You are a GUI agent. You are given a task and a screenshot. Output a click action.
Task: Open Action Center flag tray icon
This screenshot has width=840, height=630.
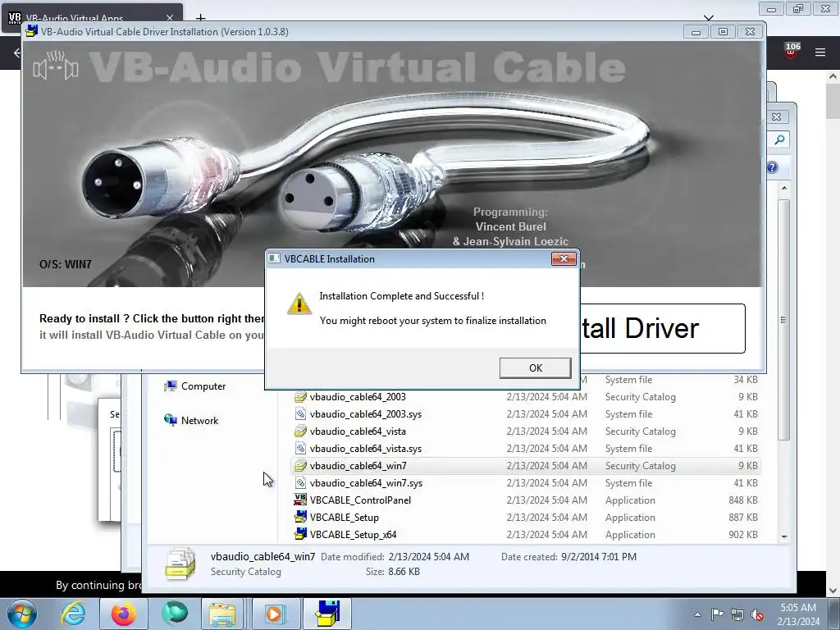(717, 614)
